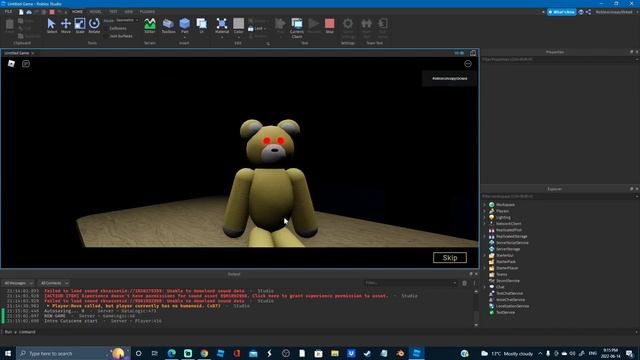Viewport: 640px width, 360px height.
Task: Open the Roblox menu icon in viewport
Action: pos(11,63)
